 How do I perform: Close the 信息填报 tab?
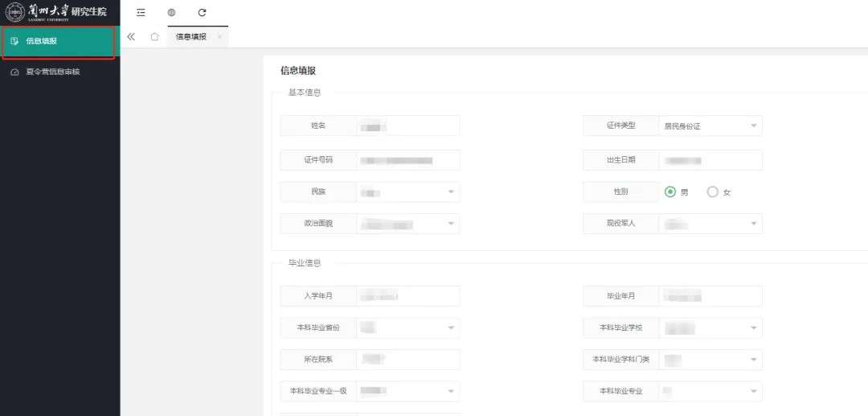point(219,36)
